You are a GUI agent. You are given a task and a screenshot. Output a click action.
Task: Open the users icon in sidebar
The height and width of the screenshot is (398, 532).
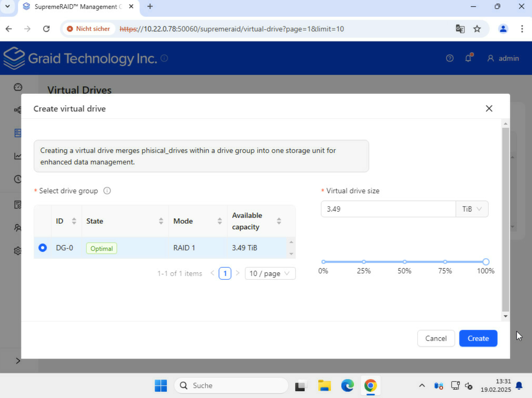pos(18,228)
